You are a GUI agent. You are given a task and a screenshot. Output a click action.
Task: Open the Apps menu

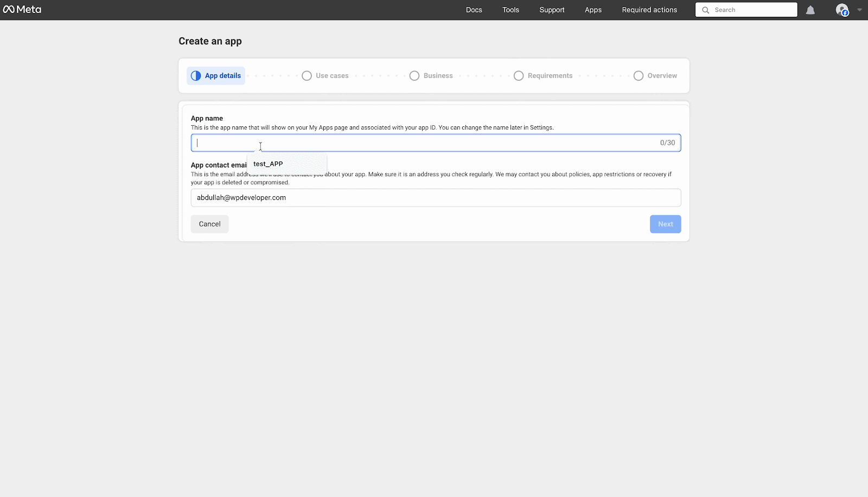(592, 9)
